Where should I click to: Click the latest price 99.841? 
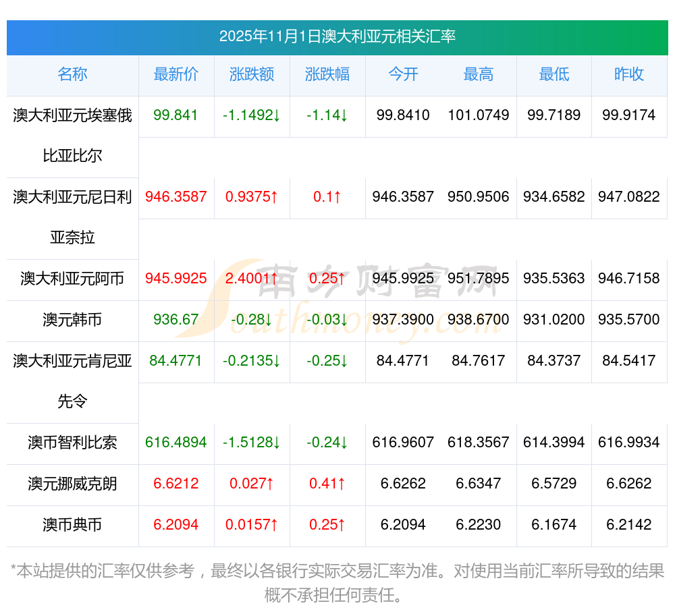pyautogui.click(x=175, y=115)
